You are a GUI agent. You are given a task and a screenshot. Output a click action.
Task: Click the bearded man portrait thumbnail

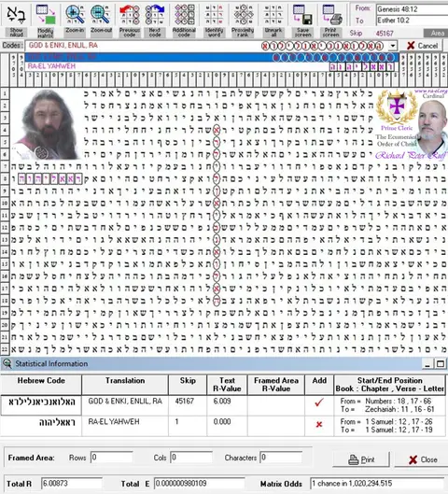click(47, 124)
